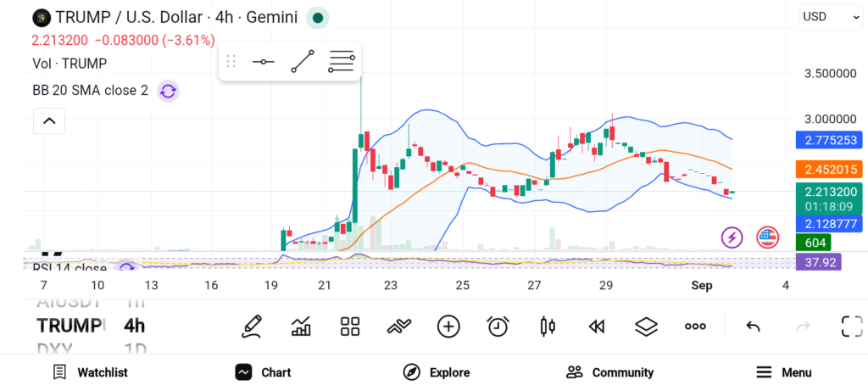
Task: Open the indicators chart icon
Action: coord(301,327)
